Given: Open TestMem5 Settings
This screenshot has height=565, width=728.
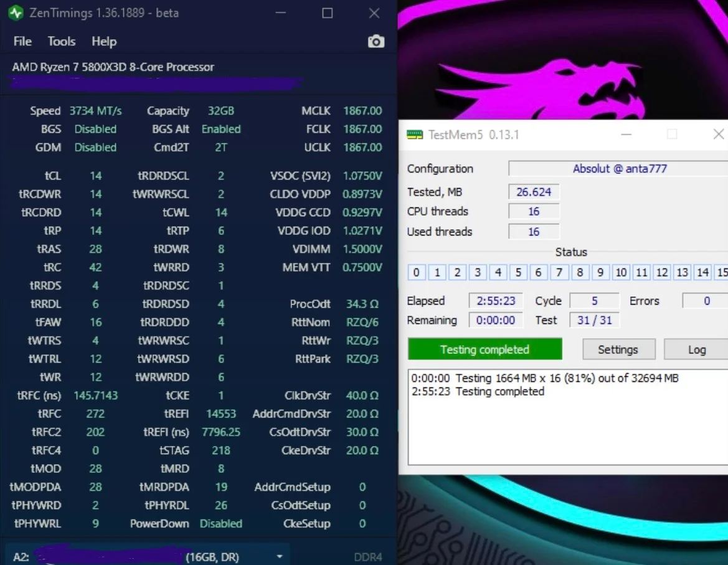Looking at the screenshot, I should [618, 349].
